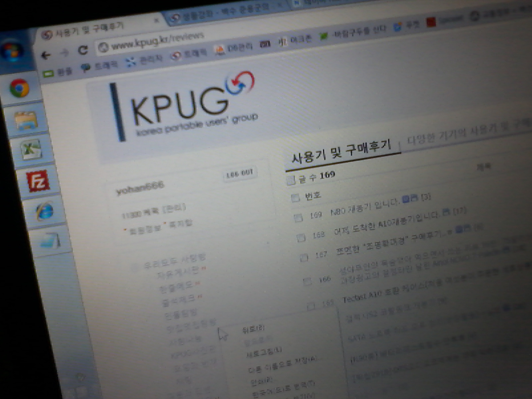Image resolution: width=532 pixels, height=399 pixels.
Task: Click the 제목 column header
Action: coord(484,166)
